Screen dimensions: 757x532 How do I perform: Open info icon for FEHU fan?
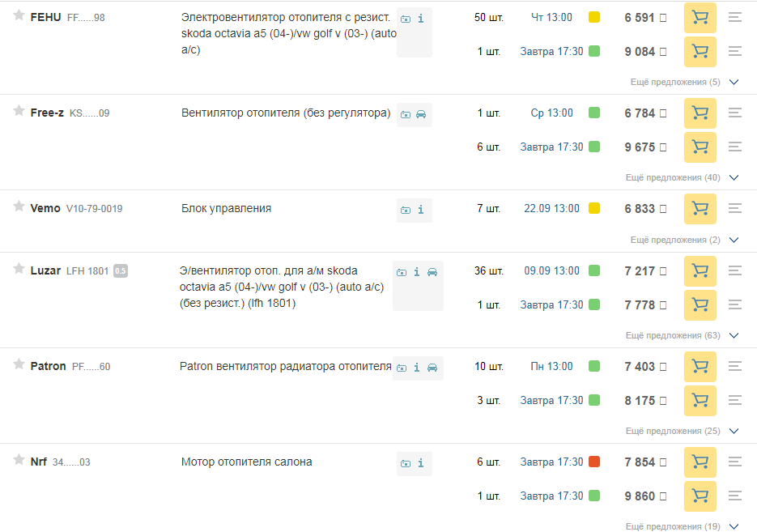(x=421, y=19)
